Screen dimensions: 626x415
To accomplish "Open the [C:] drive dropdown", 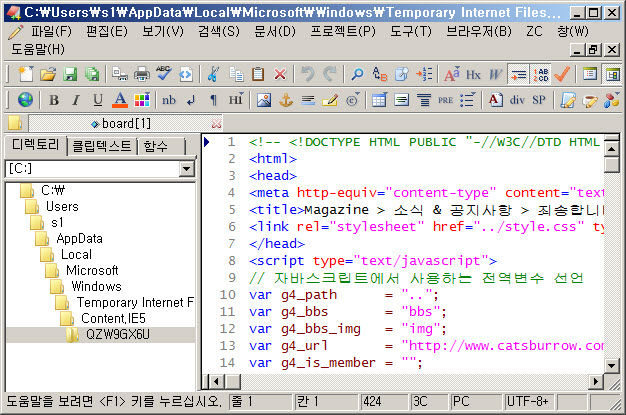I will 186,169.
